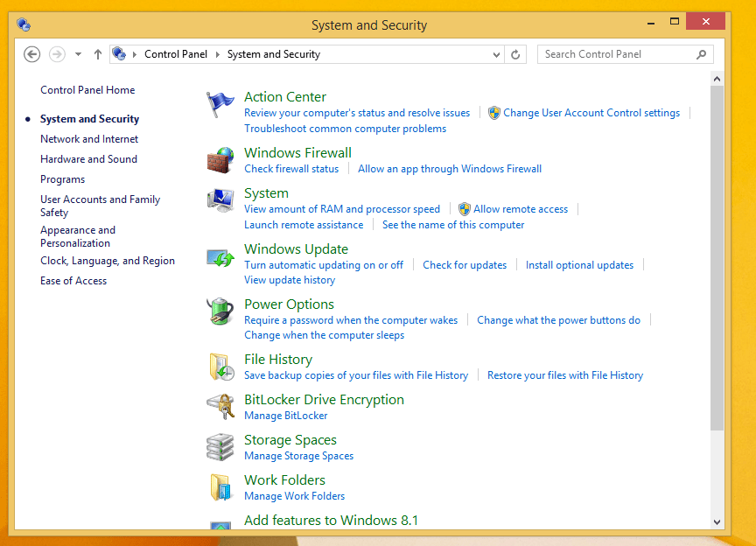Click the window title bar system icon

(23, 24)
